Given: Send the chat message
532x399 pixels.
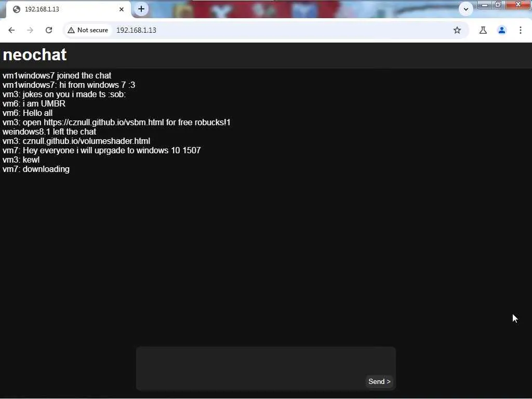Looking at the screenshot, I should pos(379,381).
